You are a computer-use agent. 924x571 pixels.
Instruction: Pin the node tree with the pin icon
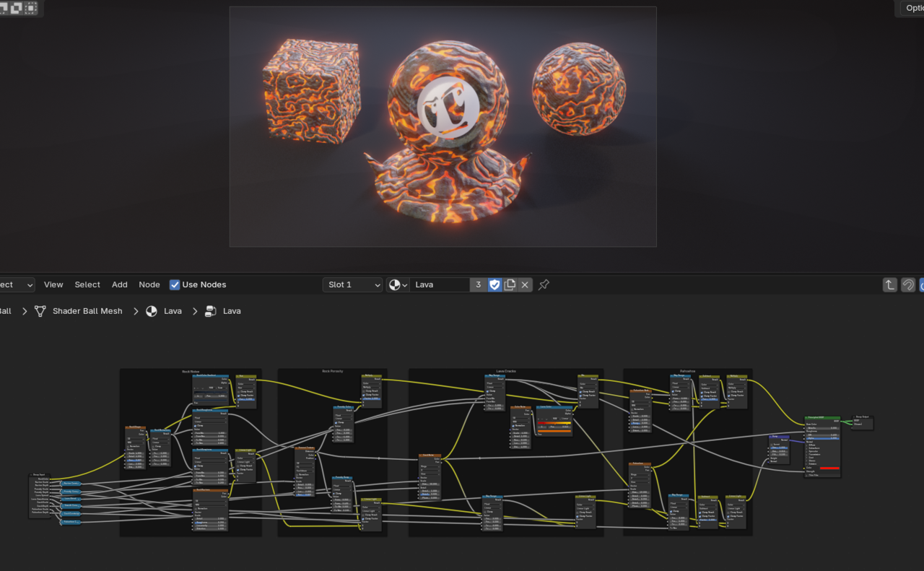tap(544, 284)
